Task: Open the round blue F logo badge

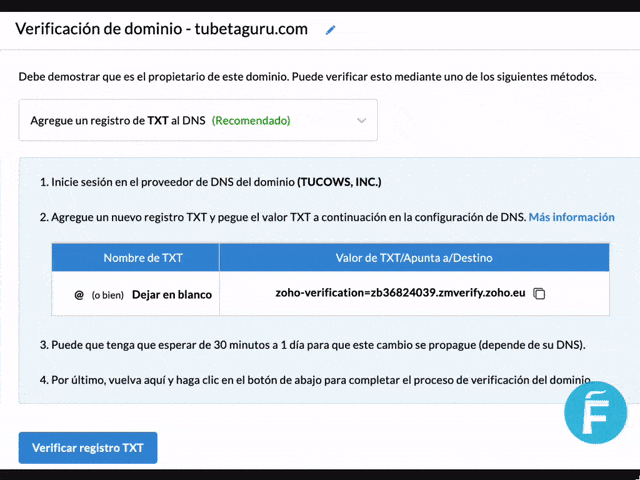Action: [x=596, y=413]
